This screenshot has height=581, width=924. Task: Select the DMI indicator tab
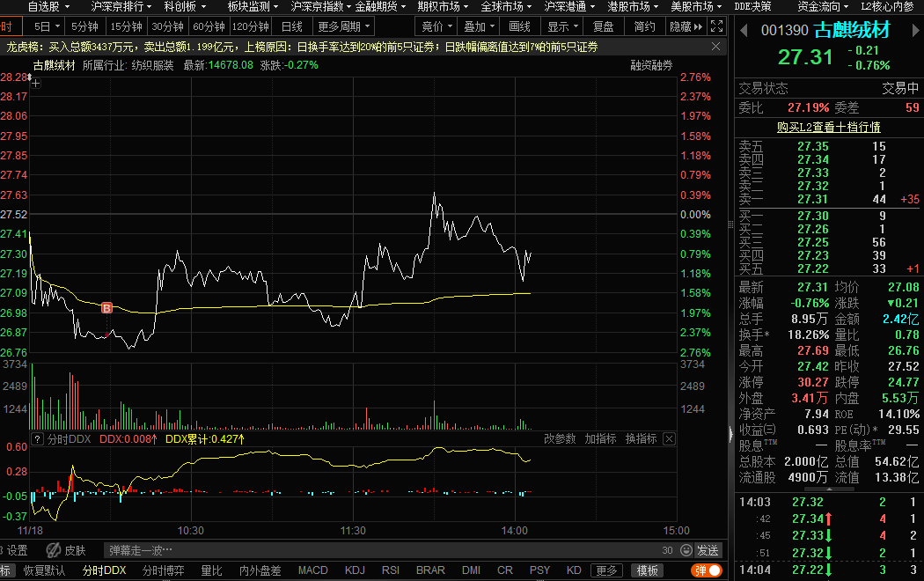472,570
